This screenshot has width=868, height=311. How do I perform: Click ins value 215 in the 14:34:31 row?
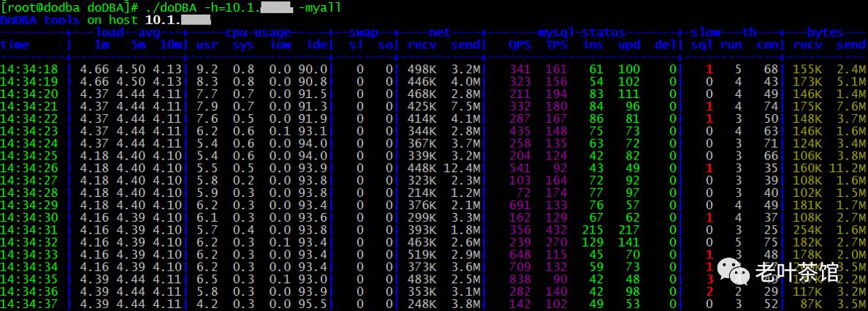[593, 229]
